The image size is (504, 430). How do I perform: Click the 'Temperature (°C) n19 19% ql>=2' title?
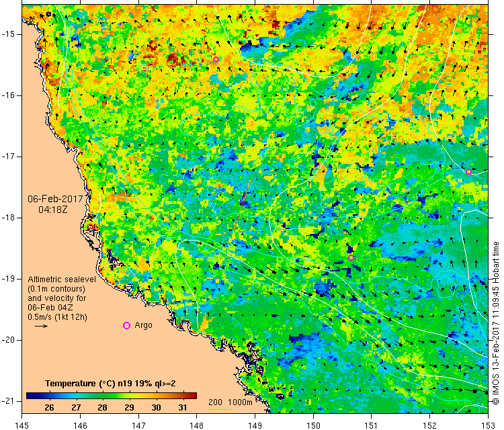(110, 384)
